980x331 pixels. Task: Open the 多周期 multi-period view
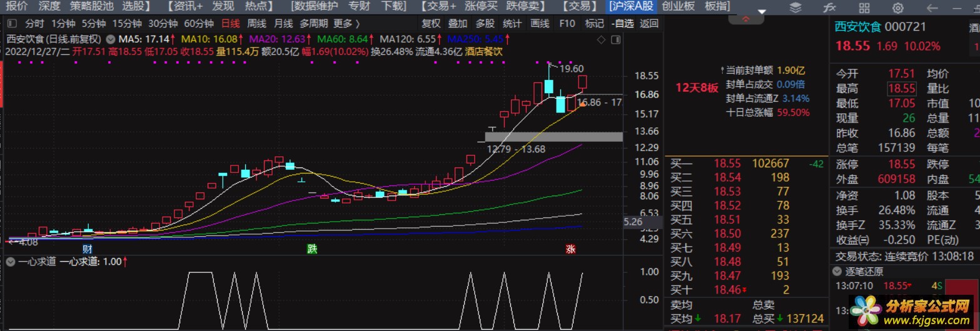[313, 24]
